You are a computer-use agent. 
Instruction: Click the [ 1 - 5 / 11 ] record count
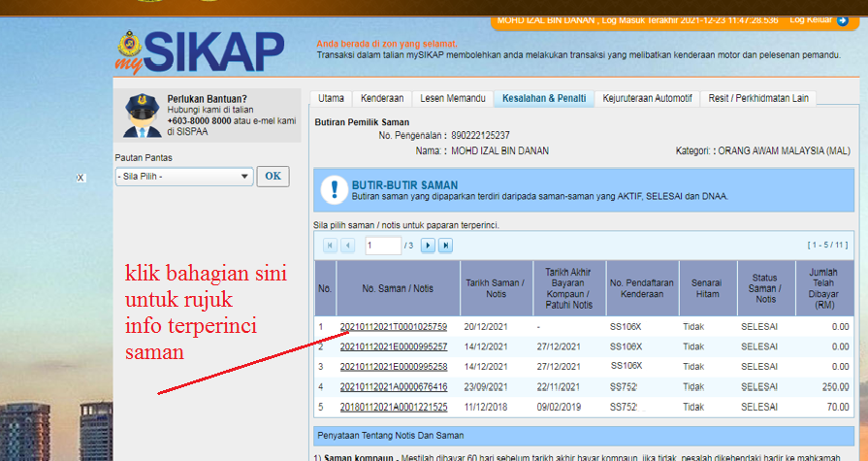[827, 245]
